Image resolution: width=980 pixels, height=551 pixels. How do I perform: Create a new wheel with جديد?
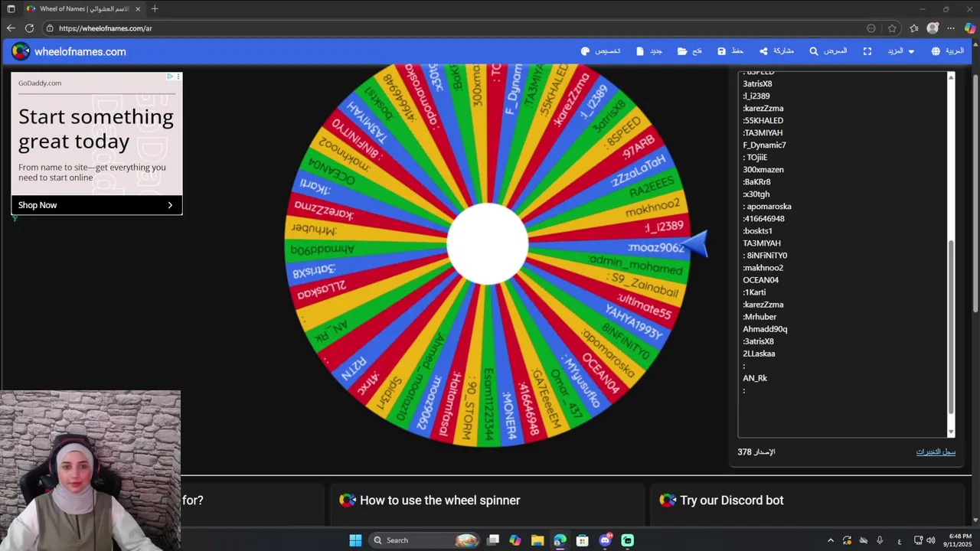(x=649, y=51)
